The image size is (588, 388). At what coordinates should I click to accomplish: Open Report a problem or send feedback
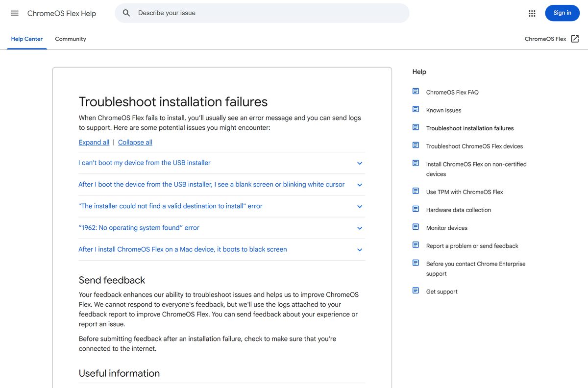pos(472,246)
